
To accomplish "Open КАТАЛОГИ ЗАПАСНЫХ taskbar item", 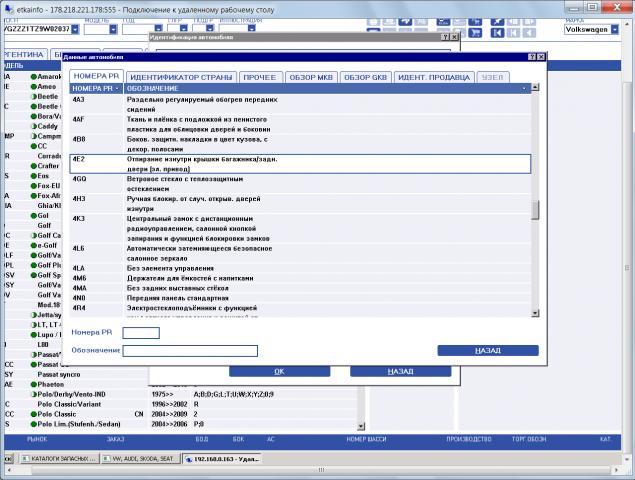I will coord(59,459).
